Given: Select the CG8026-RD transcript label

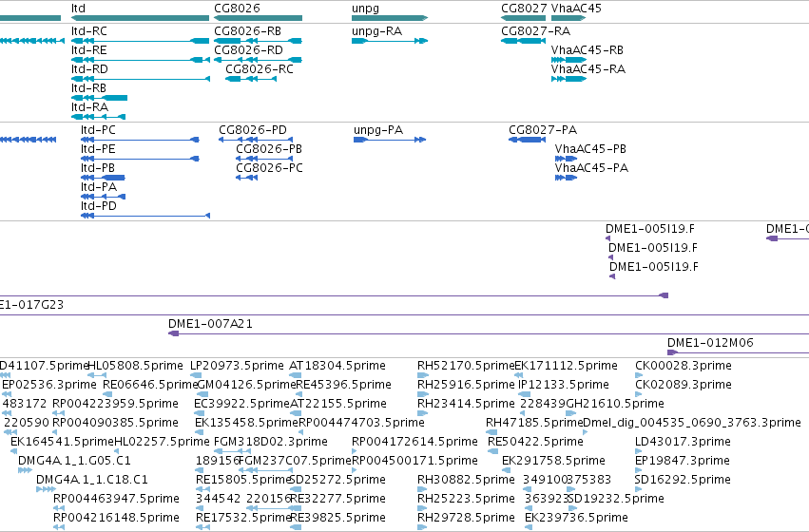Looking at the screenshot, I should click(249, 50).
